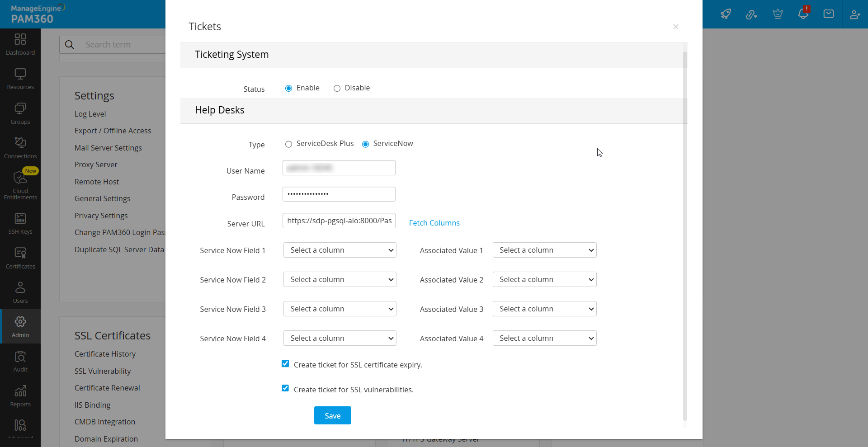Image resolution: width=868 pixels, height=447 pixels.
Task: Expand Service Now Field 1 dropdown
Action: pos(340,250)
